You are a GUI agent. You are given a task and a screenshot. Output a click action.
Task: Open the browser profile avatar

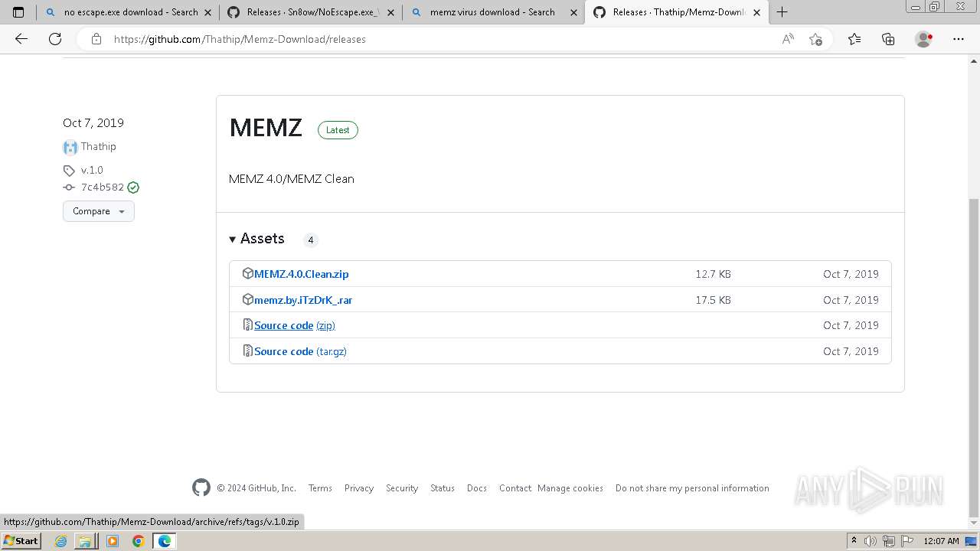tap(924, 39)
